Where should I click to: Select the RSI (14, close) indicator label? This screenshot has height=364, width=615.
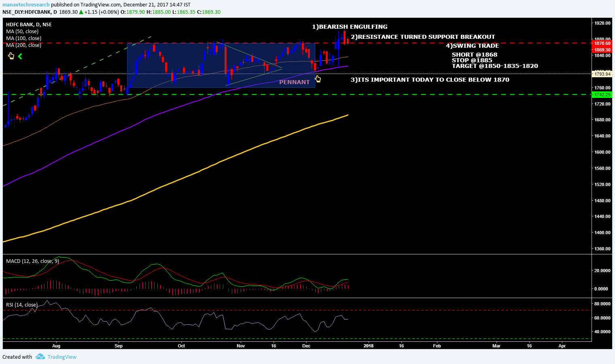pos(22,305)
